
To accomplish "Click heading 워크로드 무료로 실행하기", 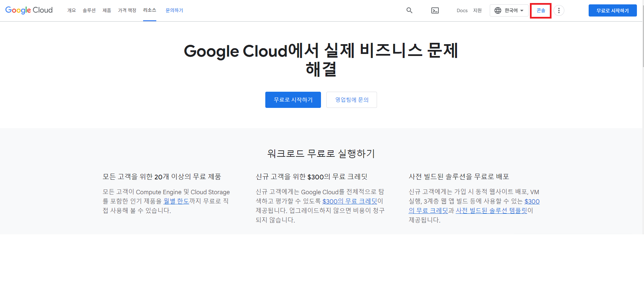I will 321,154.
